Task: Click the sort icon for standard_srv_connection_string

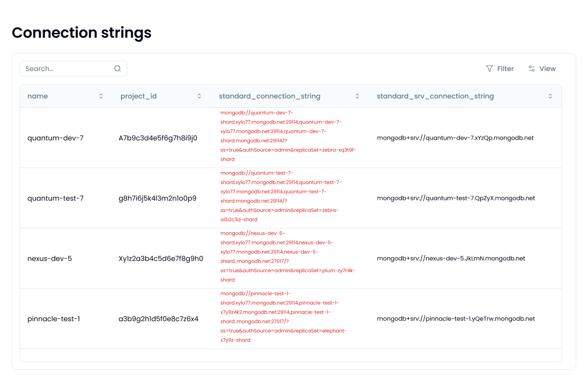Action: pyautogui.click(x=549, y=96)
